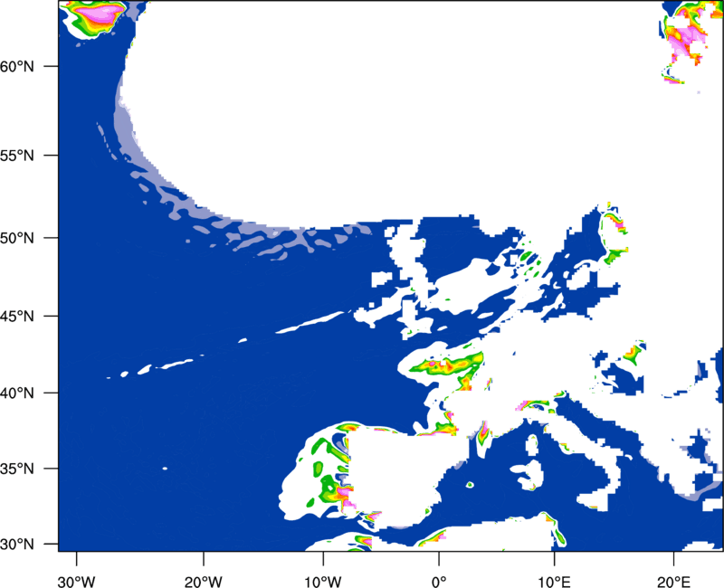Click the 30°N latitude label

[17, 545]
